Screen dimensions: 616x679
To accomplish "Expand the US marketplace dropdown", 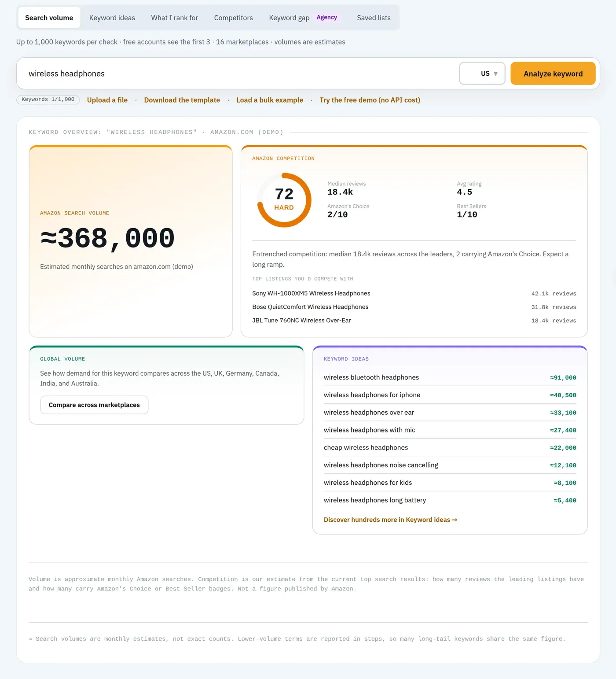I will point(482,74).
